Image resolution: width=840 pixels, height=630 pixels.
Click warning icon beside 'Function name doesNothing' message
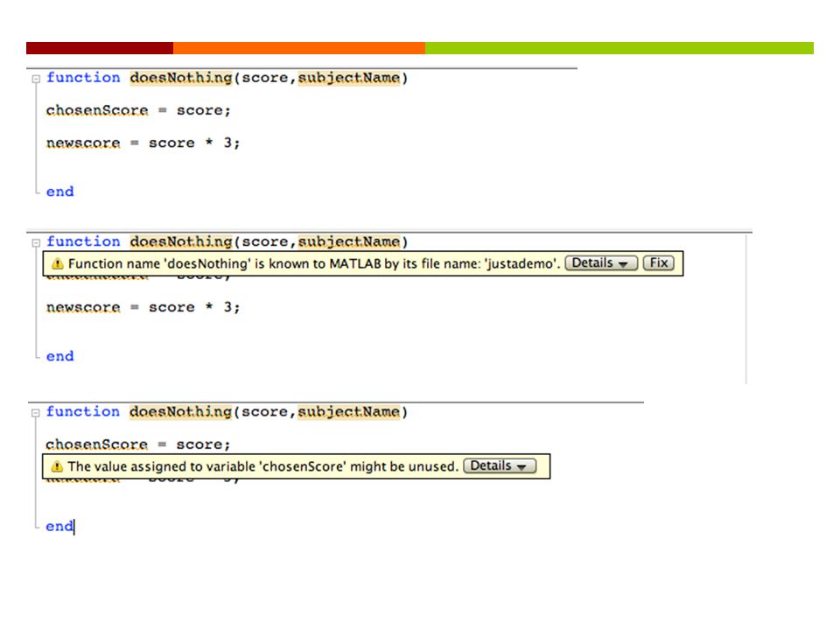pos(58,263)
